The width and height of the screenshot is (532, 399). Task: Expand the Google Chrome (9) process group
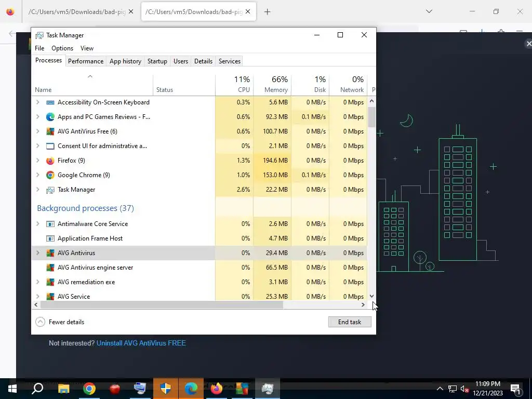(x=37, y=176)
